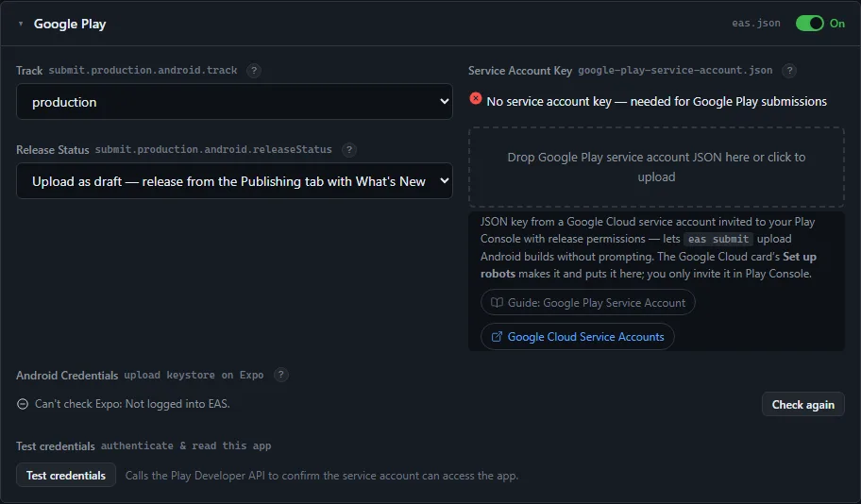Click the Check again button
861x504 pixels.
tap(802, 405)
